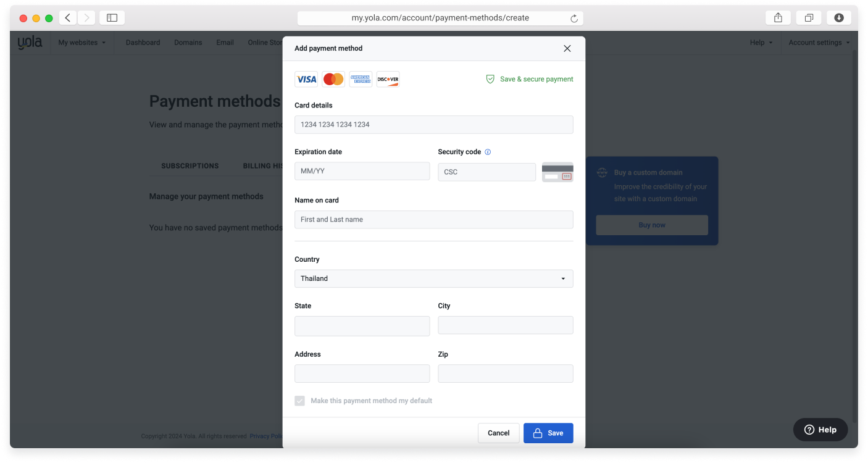Enable the make payment method default checkbox
The image size is (868, 463).
pos(299,401)
